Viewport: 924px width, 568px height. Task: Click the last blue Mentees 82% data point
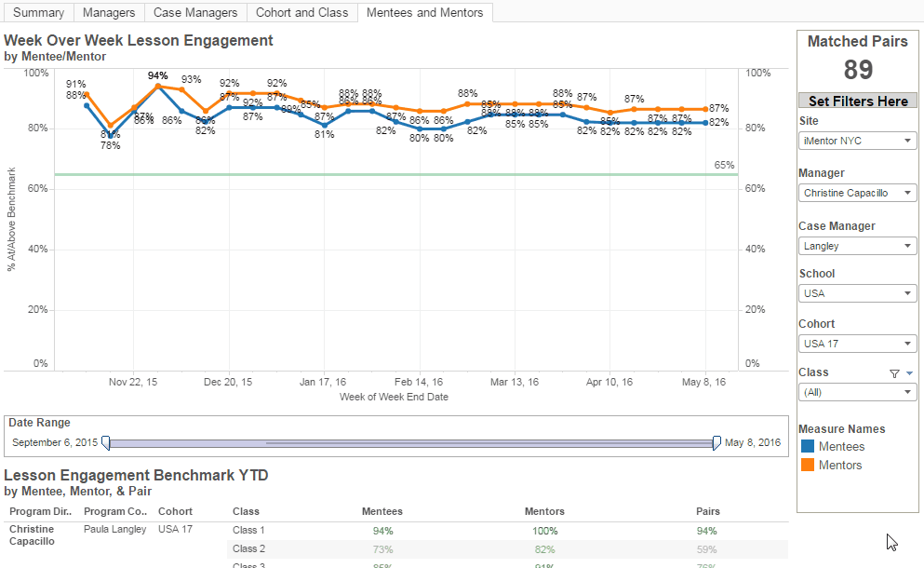point(705,123)
